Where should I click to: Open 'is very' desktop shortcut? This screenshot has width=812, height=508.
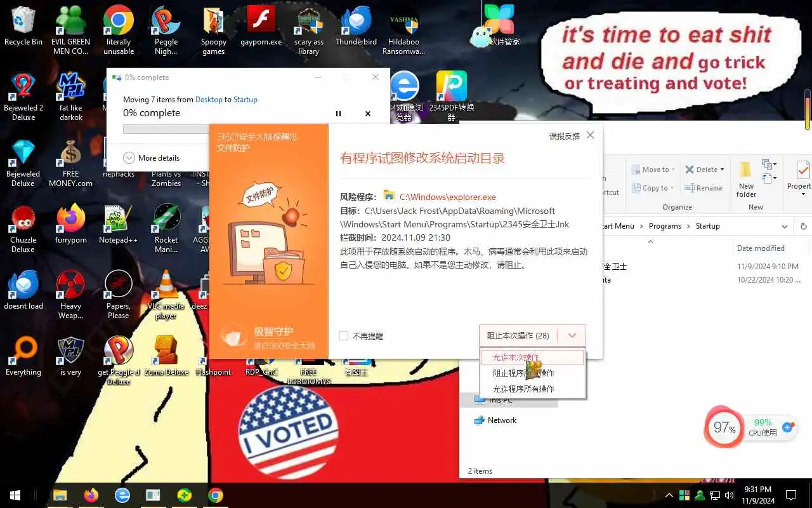71,356
